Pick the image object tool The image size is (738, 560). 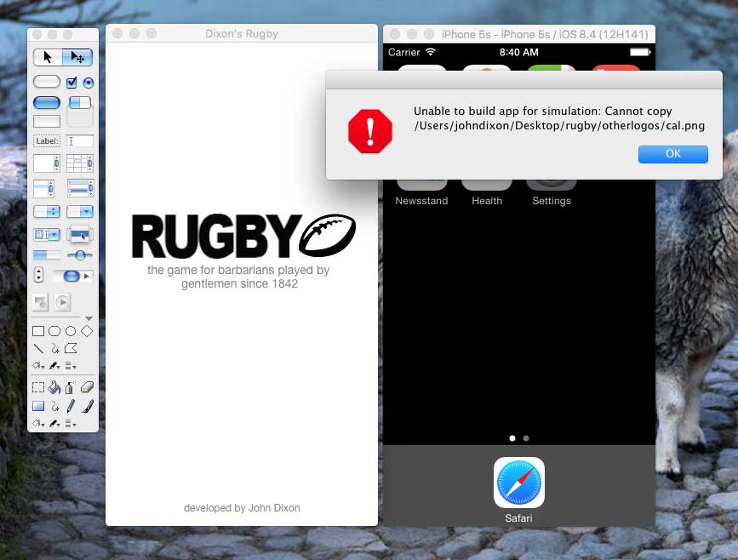(41, 302)
